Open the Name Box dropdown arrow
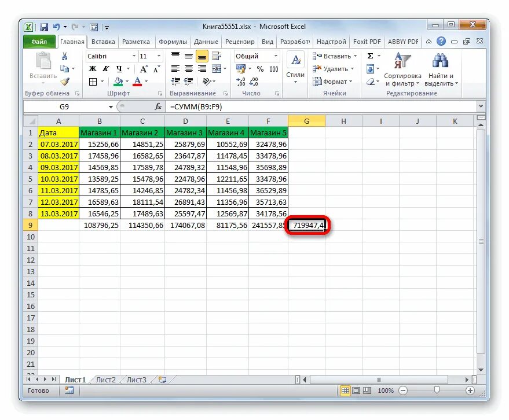 (111, 106)
